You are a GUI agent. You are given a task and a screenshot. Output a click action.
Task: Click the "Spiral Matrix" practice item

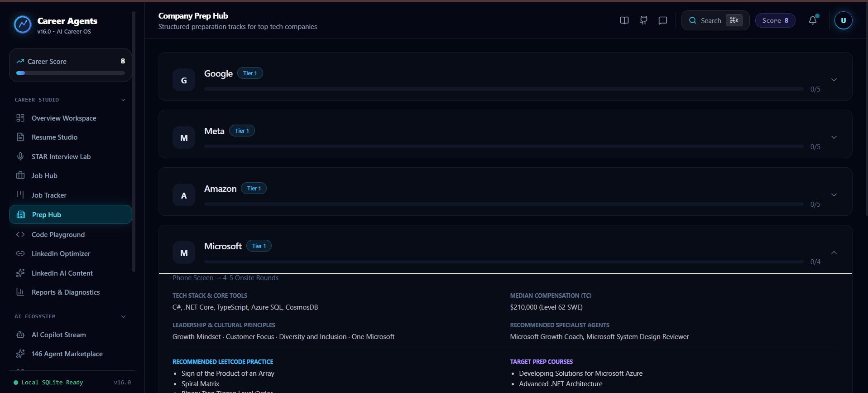point(200,384)
